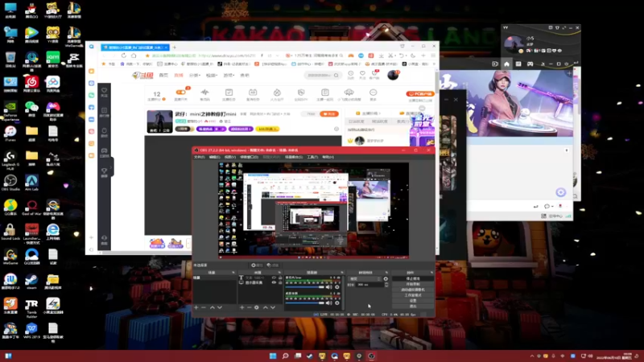The image size is (644, 362).
Task: Open iQIYI desktop shortcut icon
Action: click(x=53, y=57)
